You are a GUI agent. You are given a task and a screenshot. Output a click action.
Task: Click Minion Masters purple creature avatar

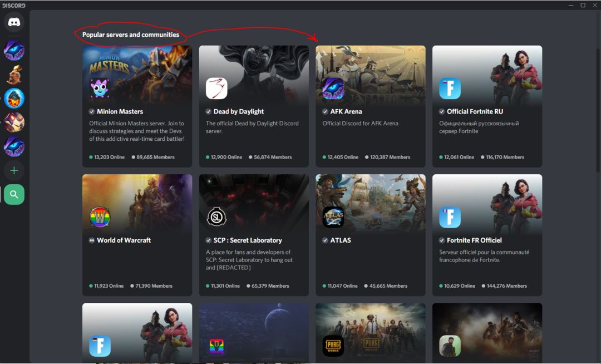(100, 88)
